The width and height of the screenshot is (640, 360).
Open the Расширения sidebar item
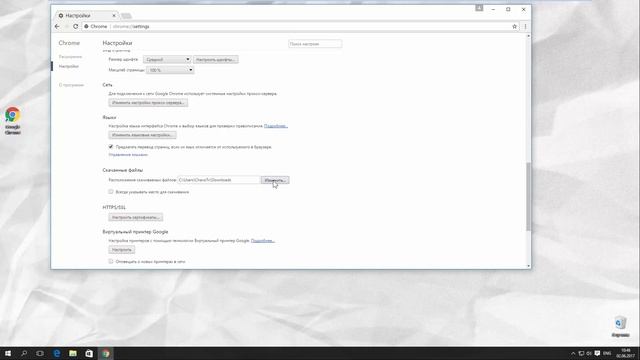(x=70, y=57)
